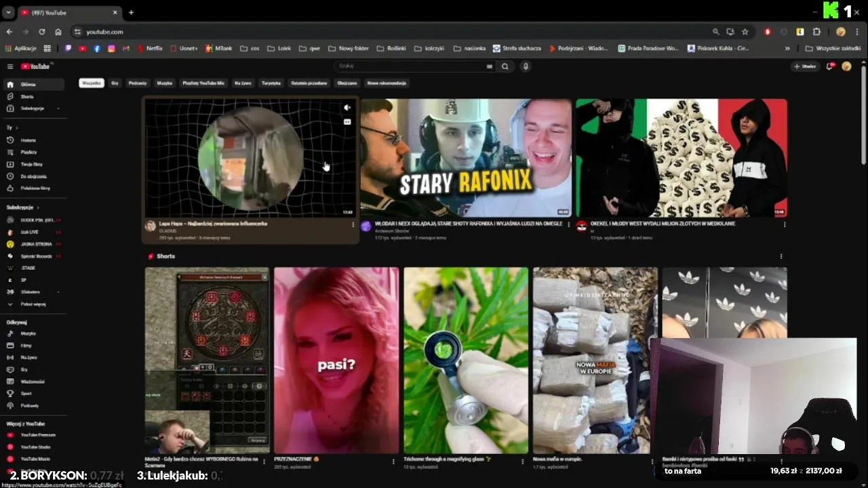Open Filmy in the Odkrywaj section

[x=34, y=346]
